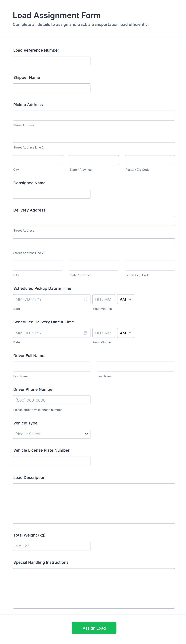Screen dimensions: 186x644
Task: Focus the Load Reference Number field
Action: point(52,61)
